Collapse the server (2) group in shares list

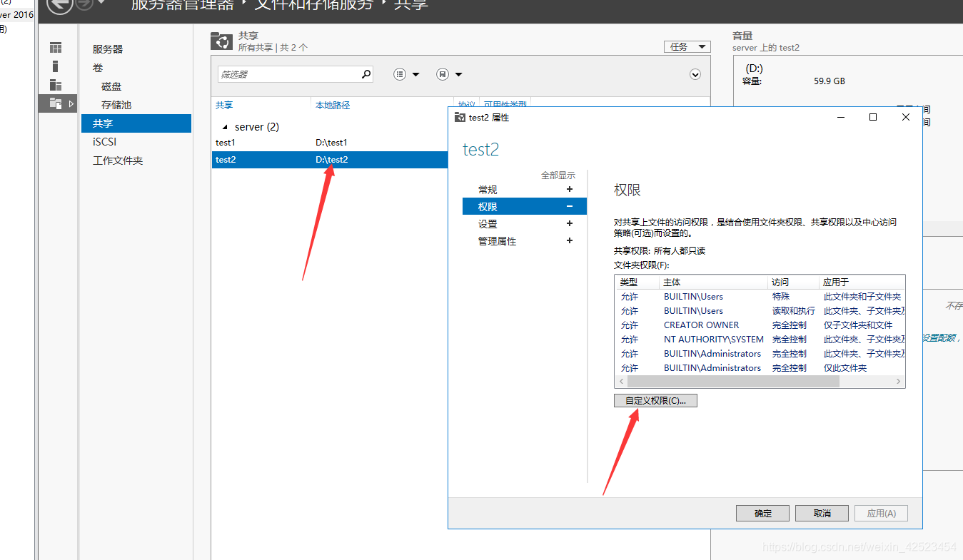coord(225,126)
